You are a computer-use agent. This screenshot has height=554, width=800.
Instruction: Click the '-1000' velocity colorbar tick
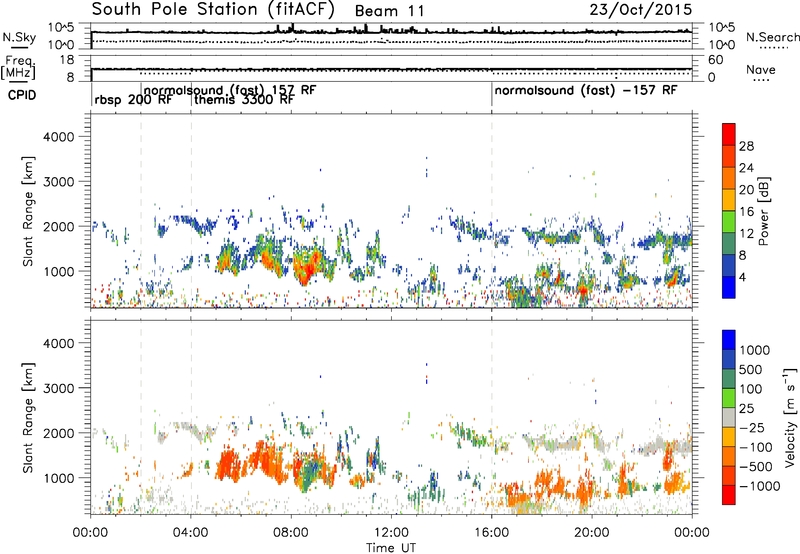point(760,486)
